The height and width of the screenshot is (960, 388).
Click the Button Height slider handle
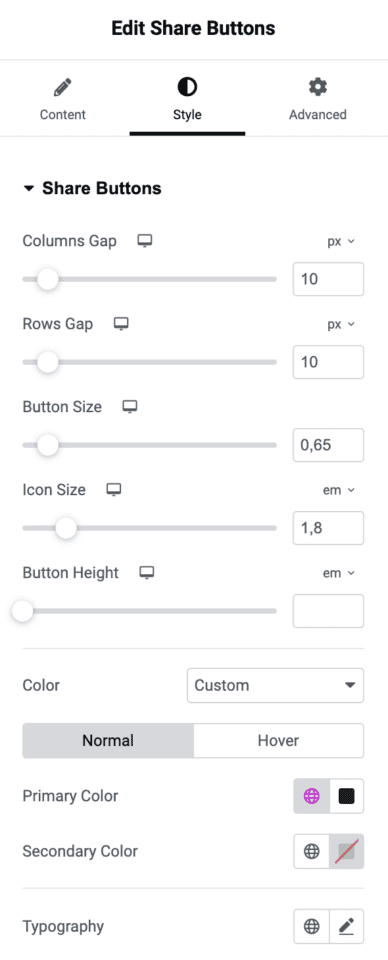(23, 610)
